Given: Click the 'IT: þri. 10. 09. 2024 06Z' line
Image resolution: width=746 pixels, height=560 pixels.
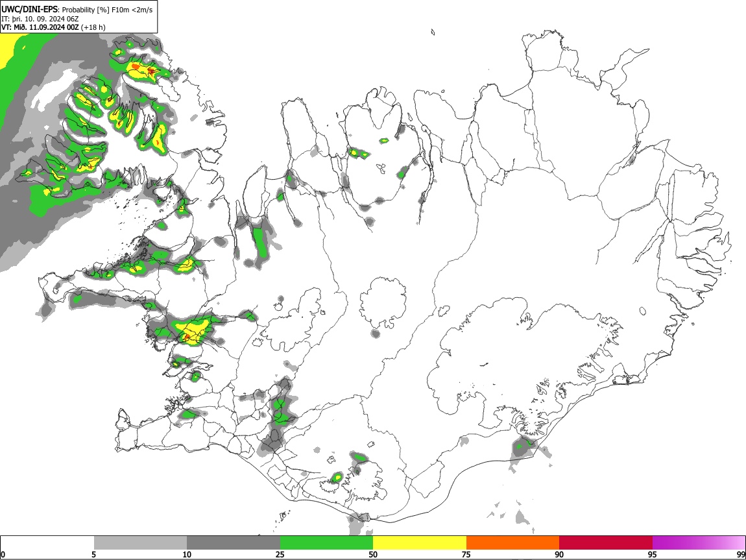Looking at the screenshot, I should [40, 19].
